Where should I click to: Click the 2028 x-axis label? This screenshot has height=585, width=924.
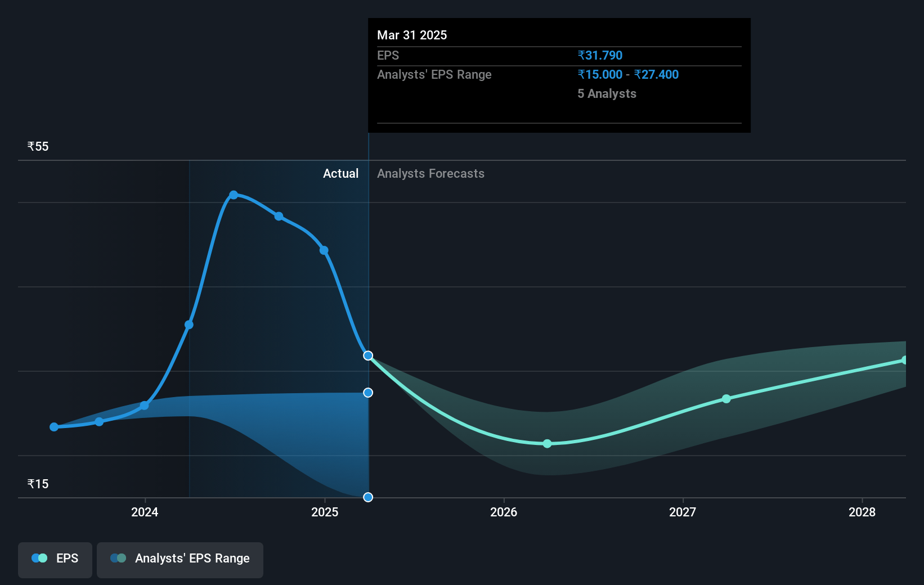[x=862, y=512]
